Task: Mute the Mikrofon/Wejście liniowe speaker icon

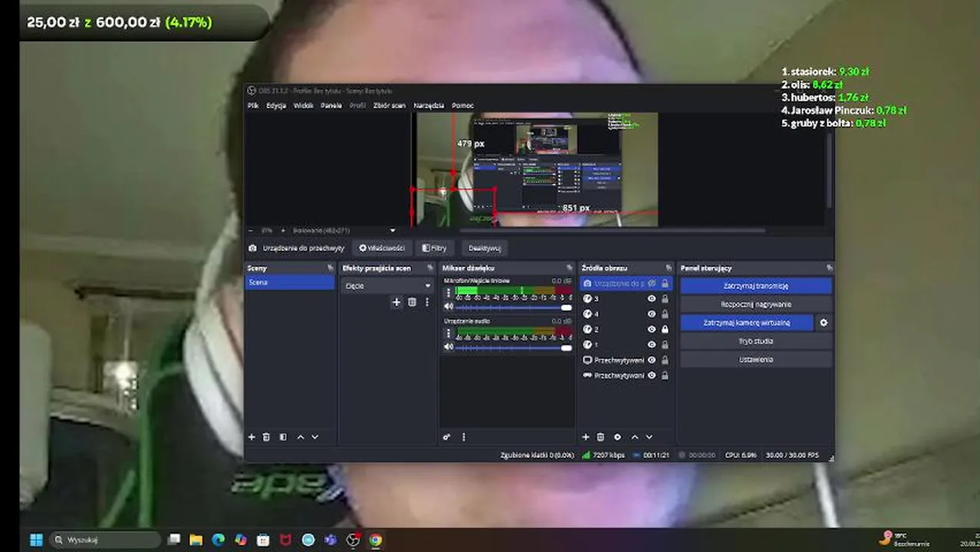Action: (x=449, y=307)
